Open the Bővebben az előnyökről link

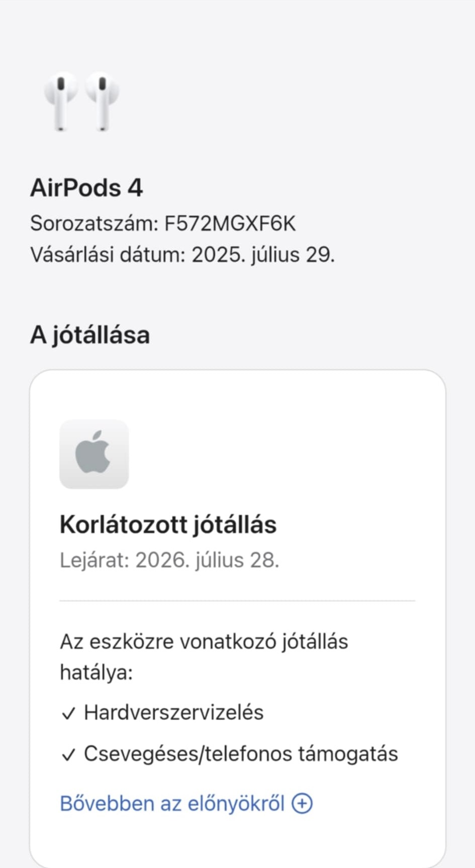(x=172, y=803)
